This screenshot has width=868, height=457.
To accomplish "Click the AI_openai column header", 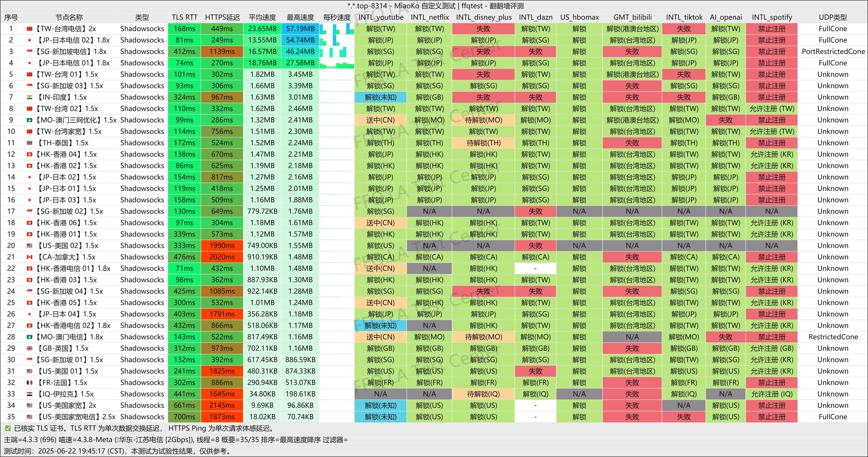I will point(725,18).
